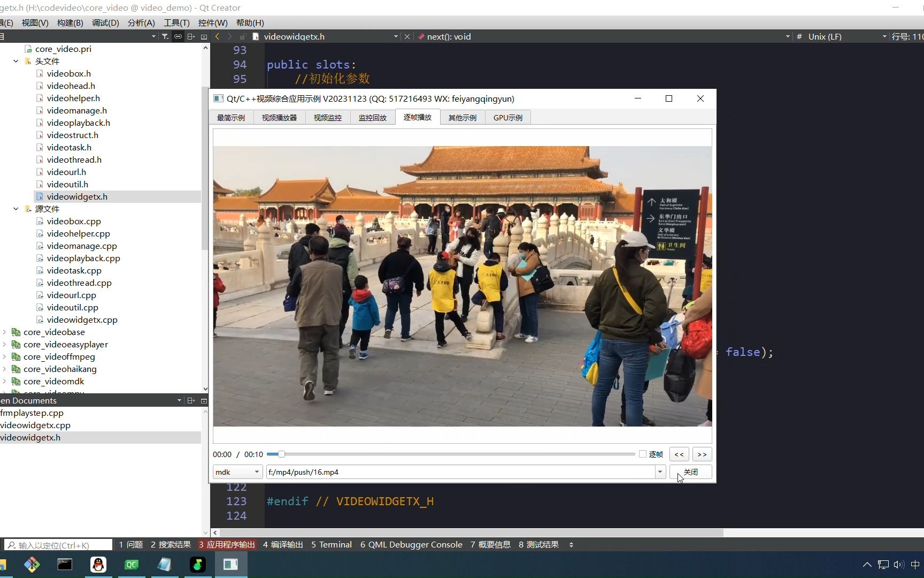
Task: Collapse the 源文件 folder
Action: 16,209
